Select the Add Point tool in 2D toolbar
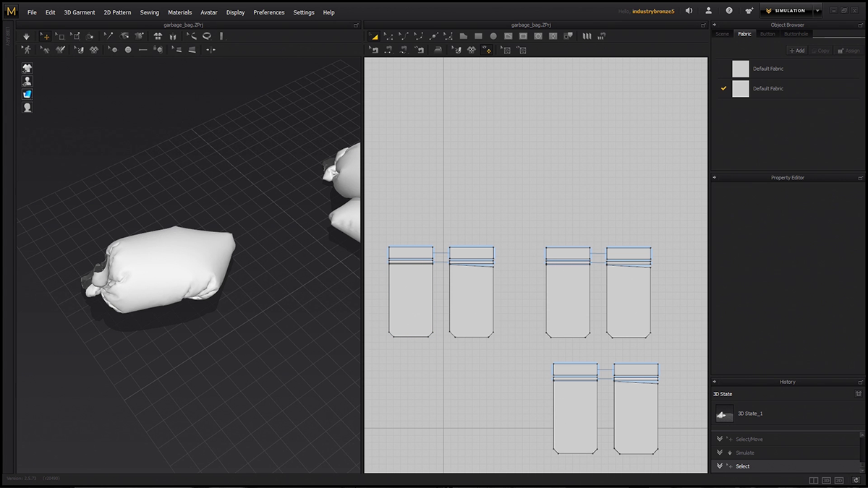The width and height of the screenshot is (868, 488). coord(433,36)
